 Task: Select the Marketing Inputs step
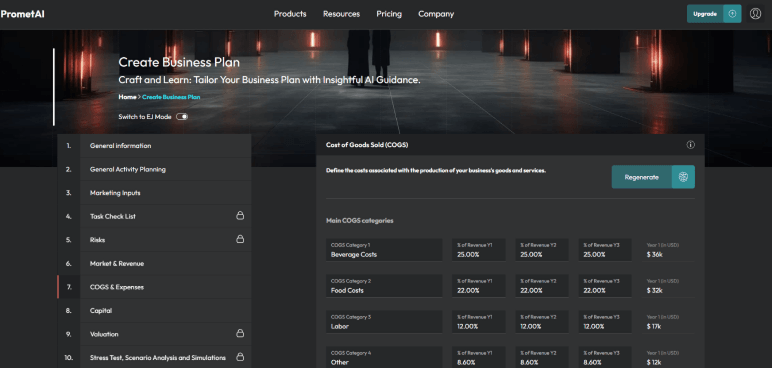(x=154, y=193)
